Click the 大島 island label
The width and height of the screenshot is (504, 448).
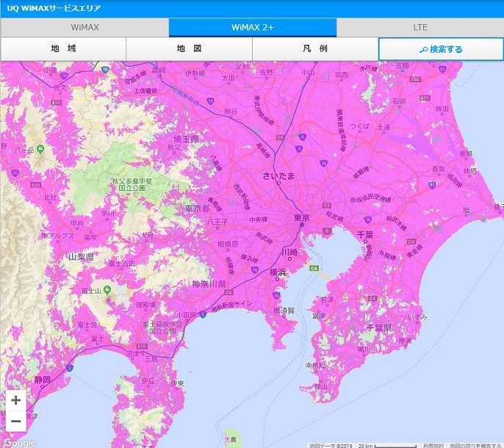pos(231,439)
